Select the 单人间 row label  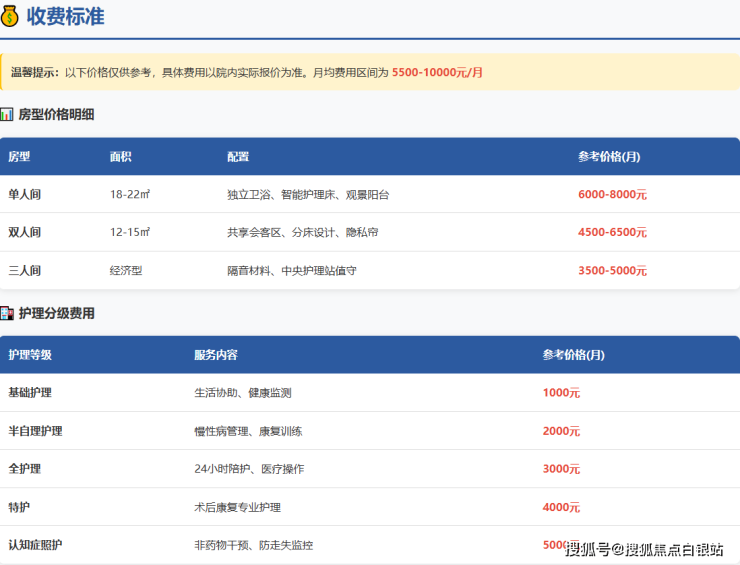25,195
